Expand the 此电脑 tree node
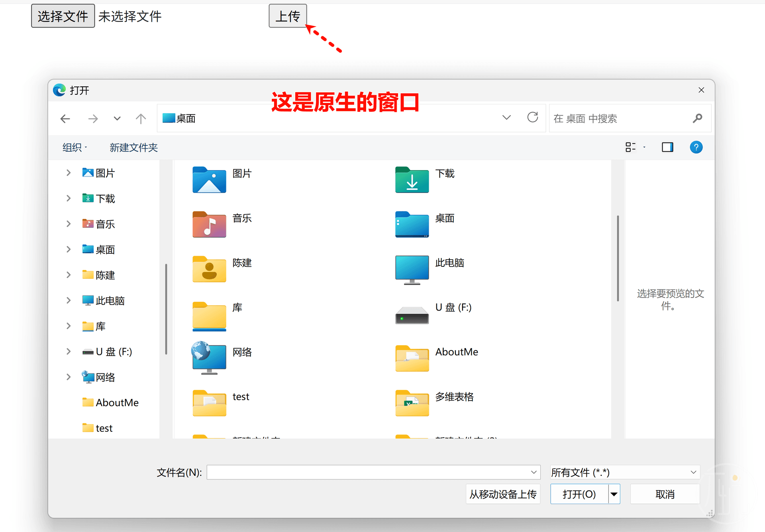The width and height of the screenshot is (765, 532). [69, 301]
